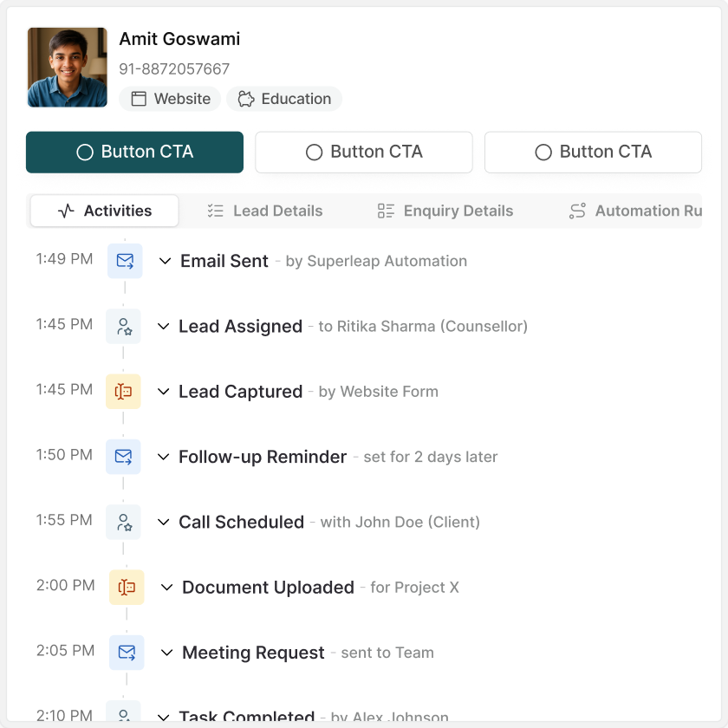Switch to the Lead Details tab
This screenshot has width=728, height=728.
point(264,211)
